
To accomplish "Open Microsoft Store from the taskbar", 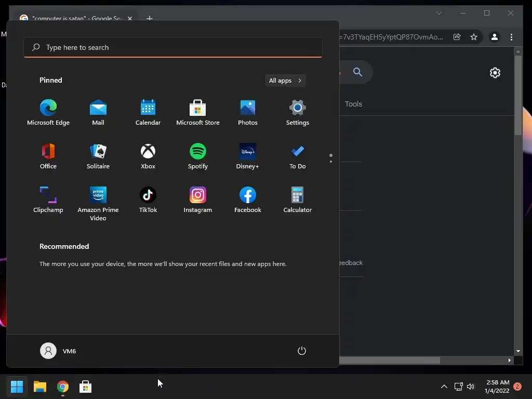I will 86,387.
